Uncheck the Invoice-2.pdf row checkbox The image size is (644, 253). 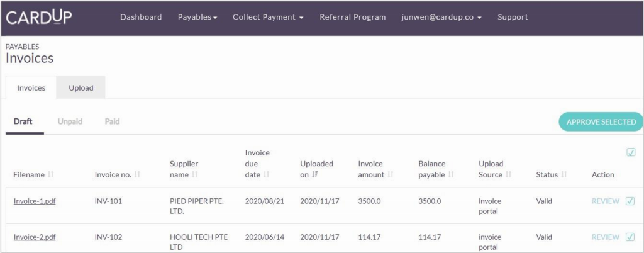point(630,237)
